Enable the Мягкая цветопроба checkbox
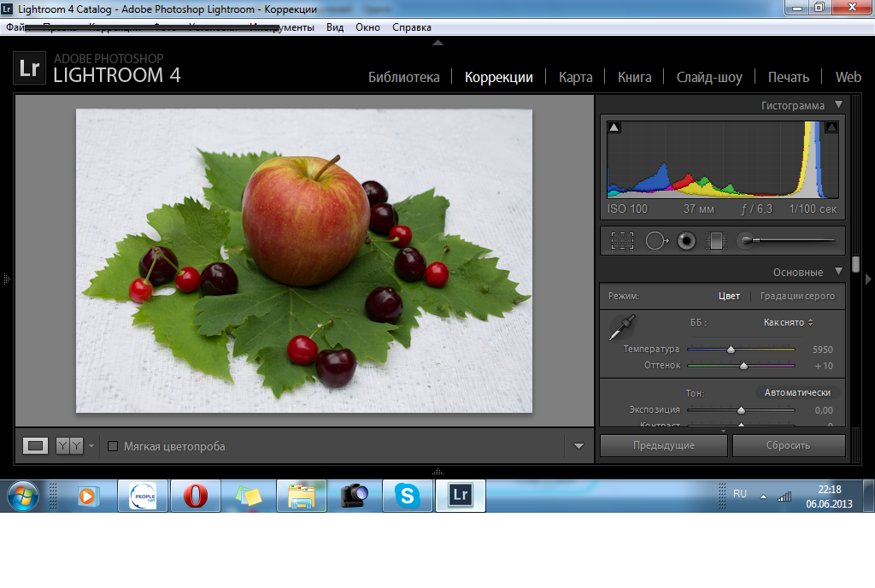 113,446
